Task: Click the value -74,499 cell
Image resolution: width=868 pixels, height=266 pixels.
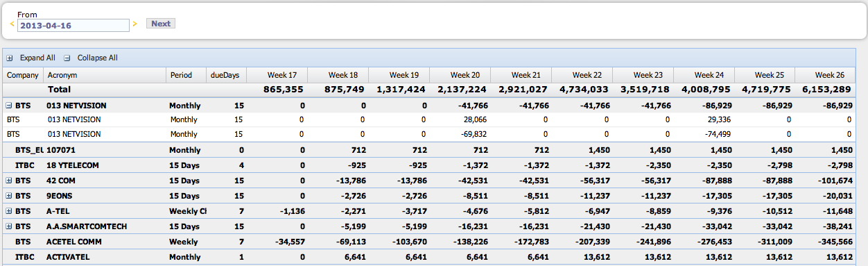Action: pyautogui.click(x=715, y=134)
